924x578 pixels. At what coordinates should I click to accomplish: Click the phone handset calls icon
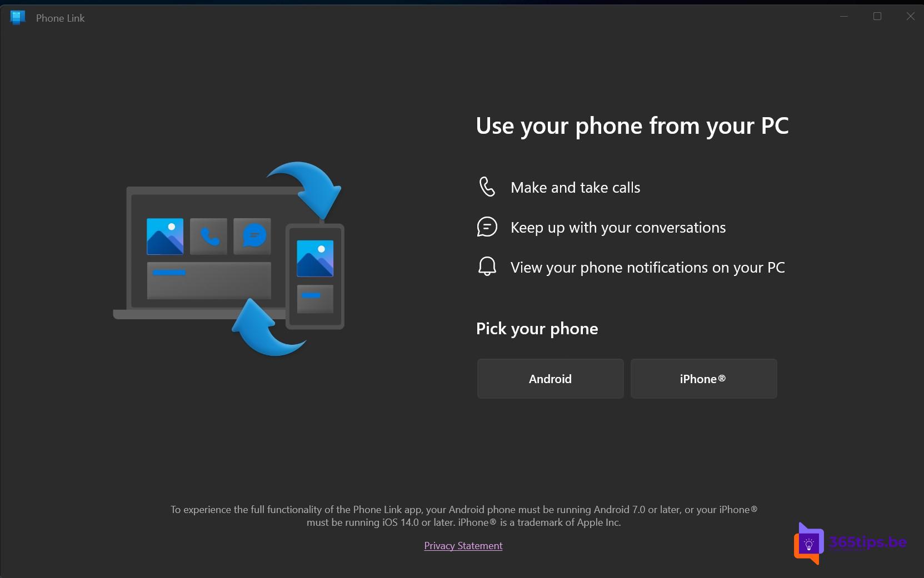tap(487, 187)
